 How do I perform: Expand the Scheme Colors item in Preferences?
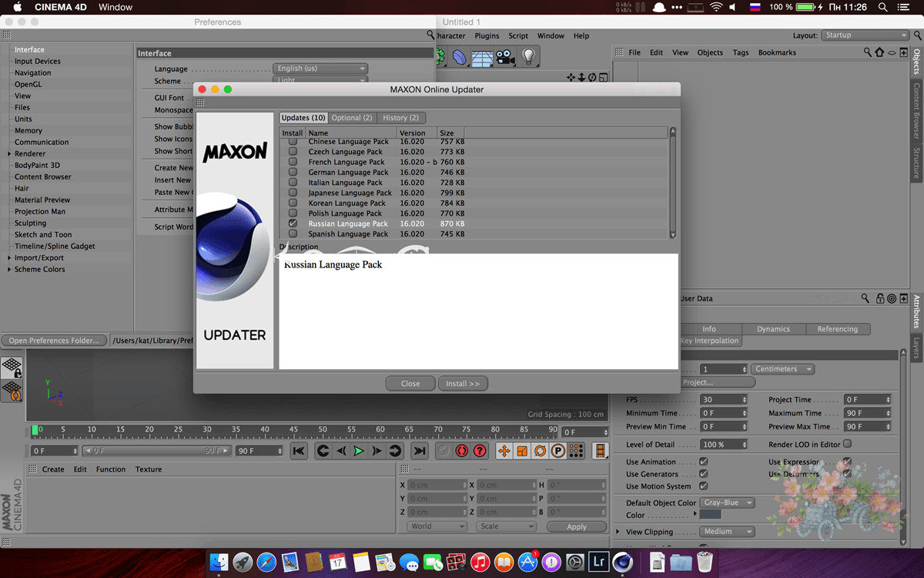8,269
